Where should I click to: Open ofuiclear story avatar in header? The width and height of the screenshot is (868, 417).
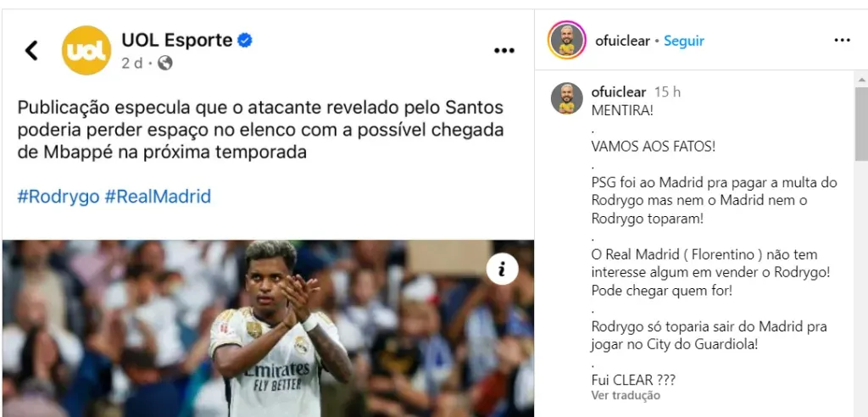click(x=566, y=41)
